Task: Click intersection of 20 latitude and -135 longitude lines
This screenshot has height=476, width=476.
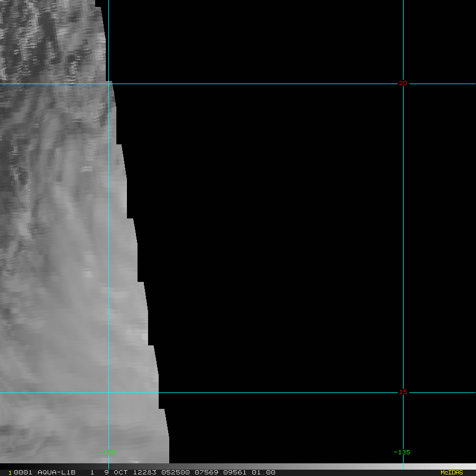Action: point(403,84)
